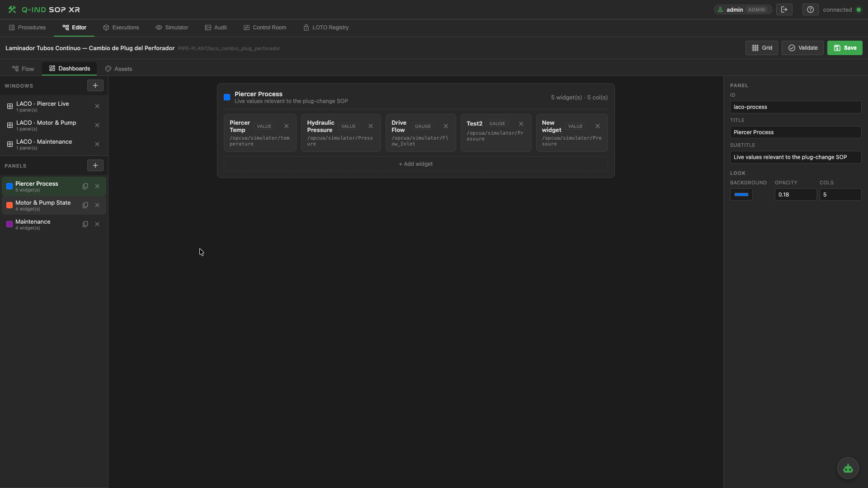
Task: Select the Hydraulic Pressure widget
Action: (341, 133)
